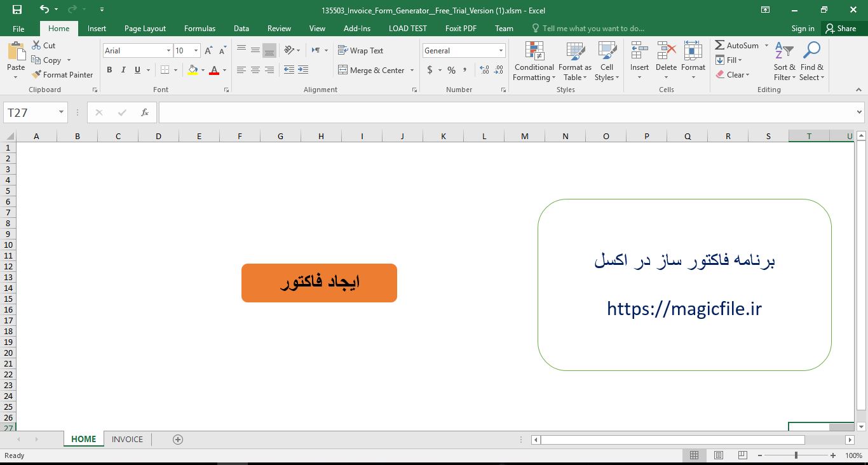The image size is (868, 465).
Task: Increase decimal places
Action: 484,70
